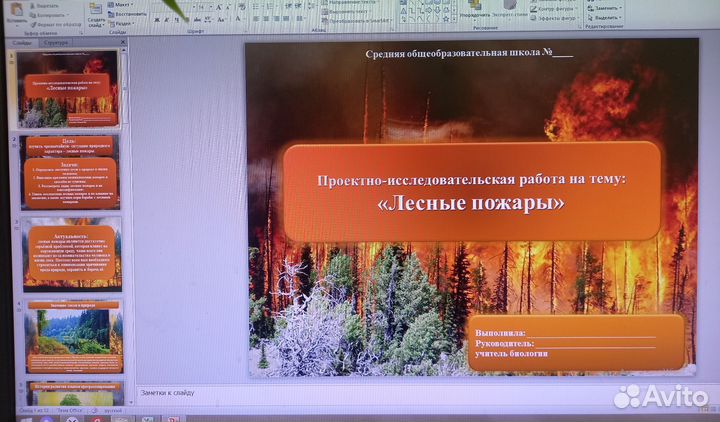Click the decrease font size icon
The image size is (720, 422).
pyautogui.click(x=227, y=7)
